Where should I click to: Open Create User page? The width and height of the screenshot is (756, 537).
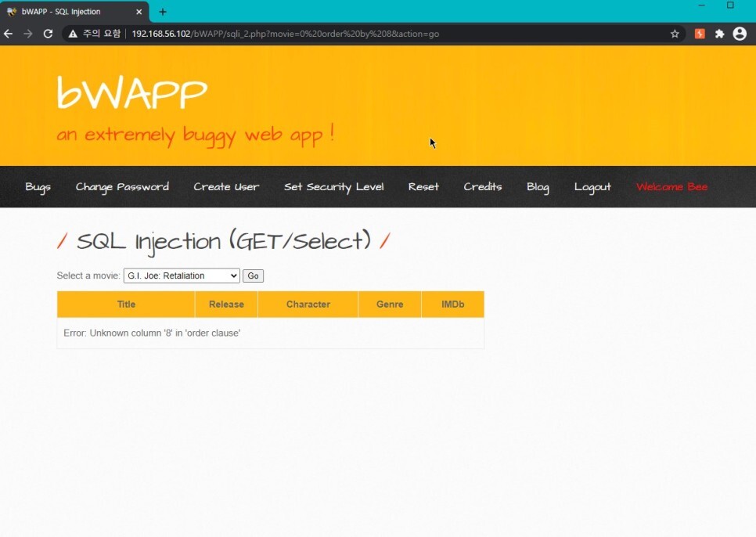226,187
